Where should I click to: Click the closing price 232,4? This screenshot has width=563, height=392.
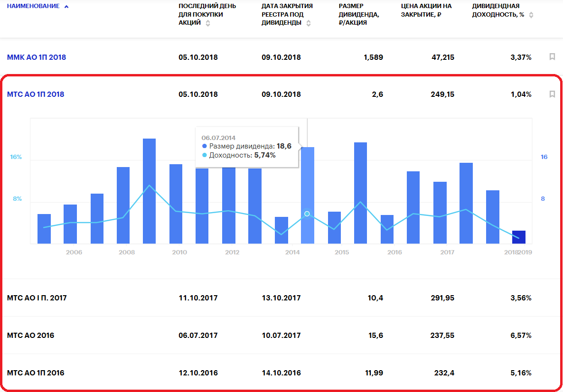point(444,373)
